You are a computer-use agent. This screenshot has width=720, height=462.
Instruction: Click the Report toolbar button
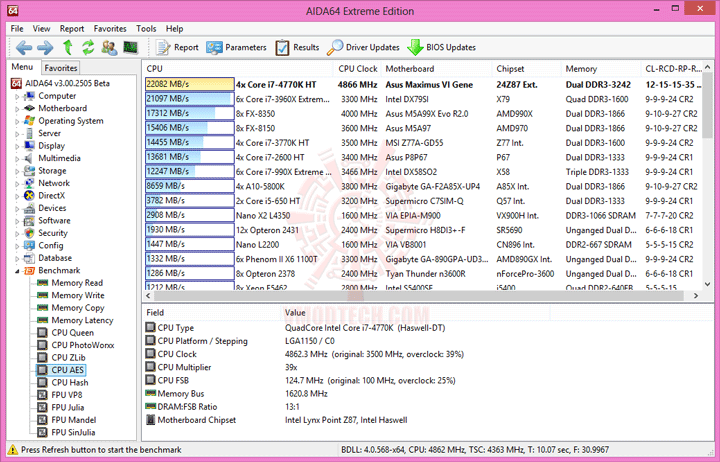(x=177, y=47)
